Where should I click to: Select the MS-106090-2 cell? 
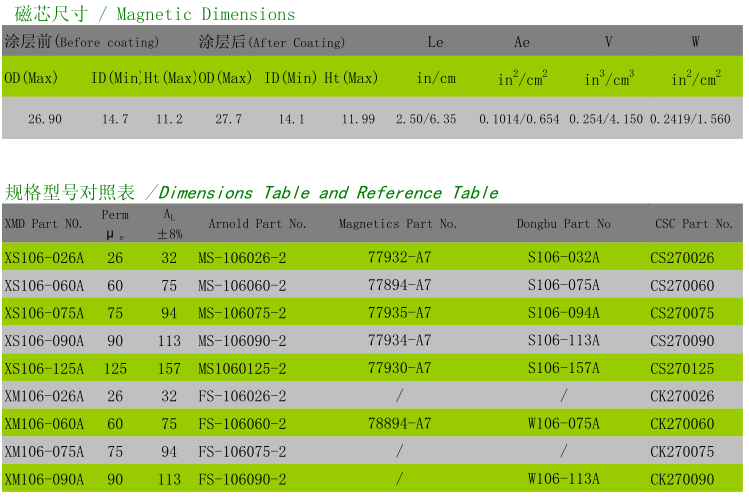pyautogui.click(x=242, y=341)
